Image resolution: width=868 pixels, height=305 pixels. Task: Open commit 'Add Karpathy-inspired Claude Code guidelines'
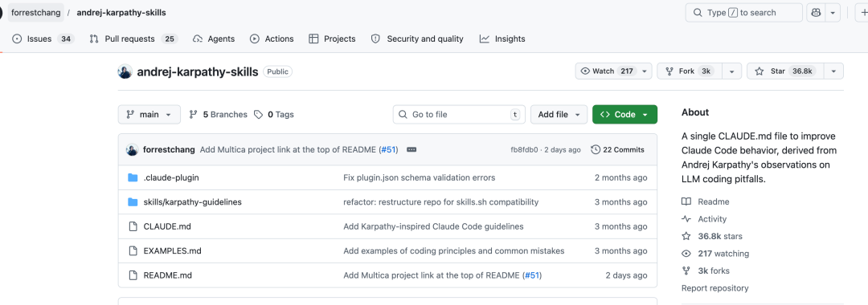(433, 226)
